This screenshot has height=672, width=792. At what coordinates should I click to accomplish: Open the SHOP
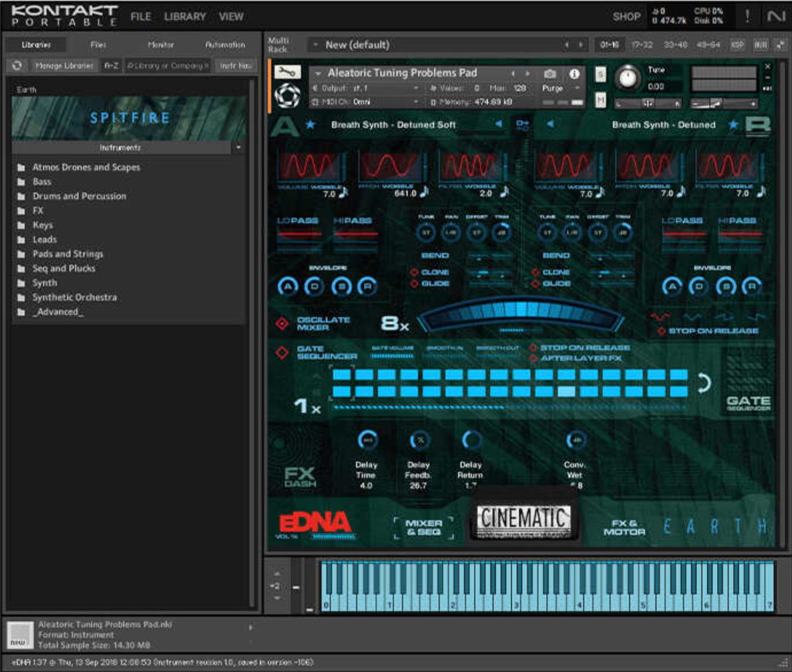(x=626, y=17)
